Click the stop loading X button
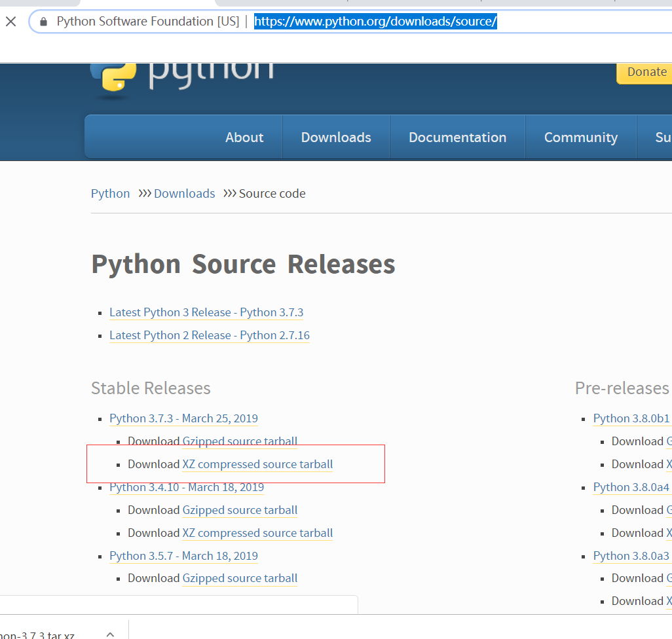Viewport: 672px width, 639px height. 10,22
